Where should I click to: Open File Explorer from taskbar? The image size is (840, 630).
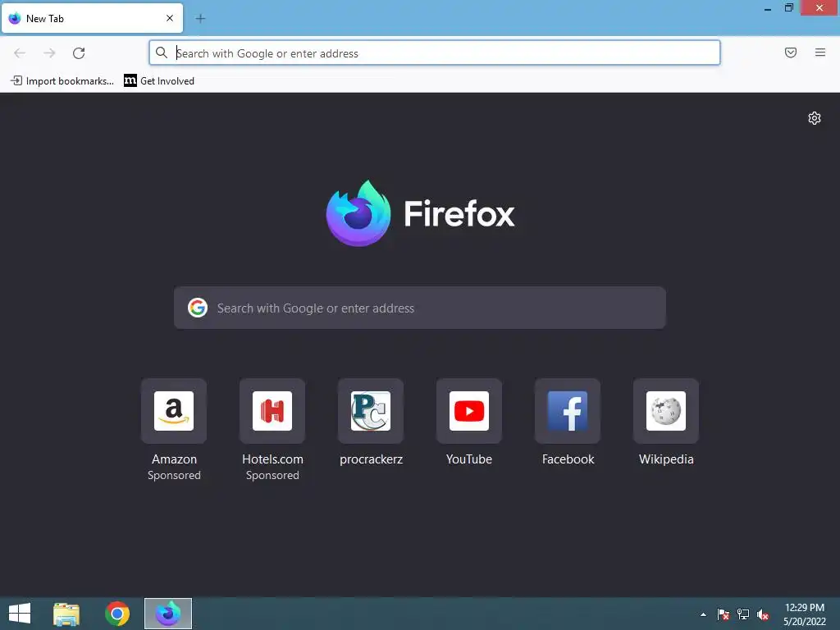[x=66, y=614]
